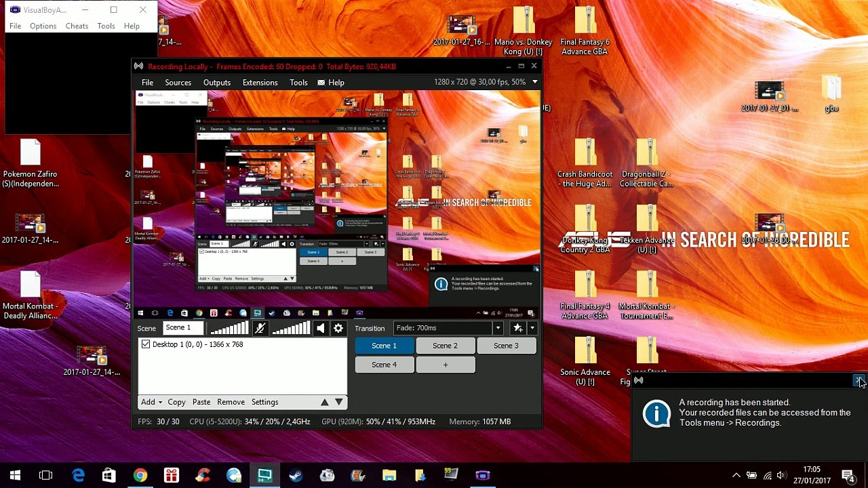Open Windows Action Center notifications icon
The width and height of the screenshot is (868, 488).
point(848,475)
